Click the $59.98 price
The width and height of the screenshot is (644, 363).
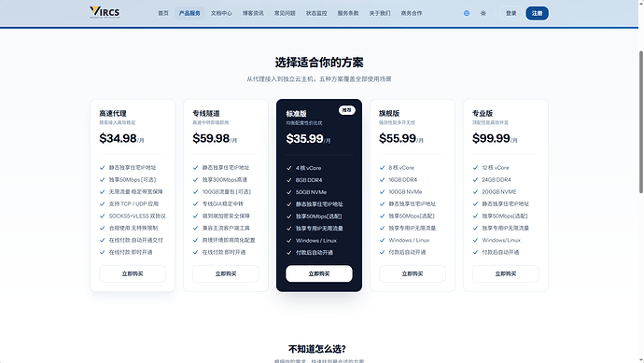point(211,138)
